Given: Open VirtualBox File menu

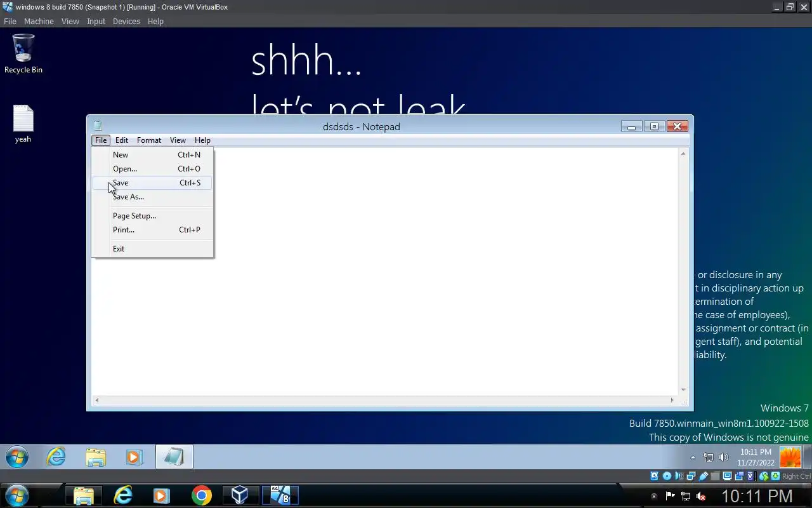Looking at the screenshot, I should click(10, 21).
